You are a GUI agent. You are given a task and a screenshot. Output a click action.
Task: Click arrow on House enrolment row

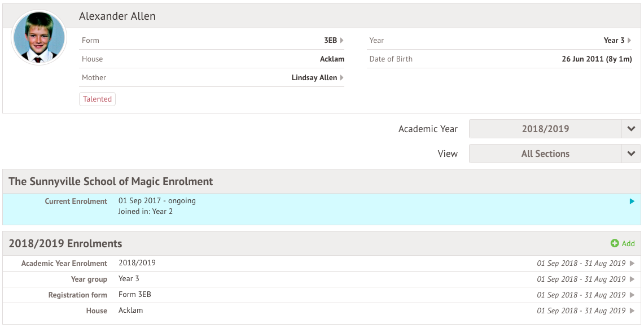tap(632, 311)
